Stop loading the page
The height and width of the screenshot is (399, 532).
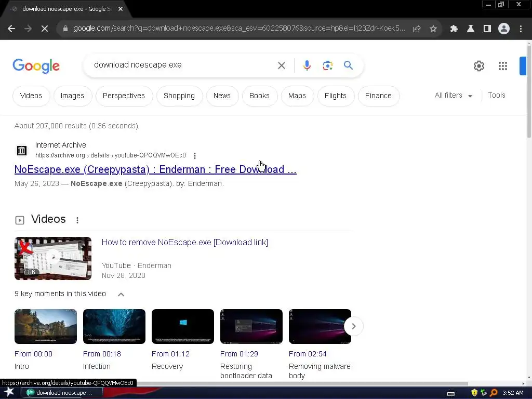pyautogui.click(x=45, y=29)
